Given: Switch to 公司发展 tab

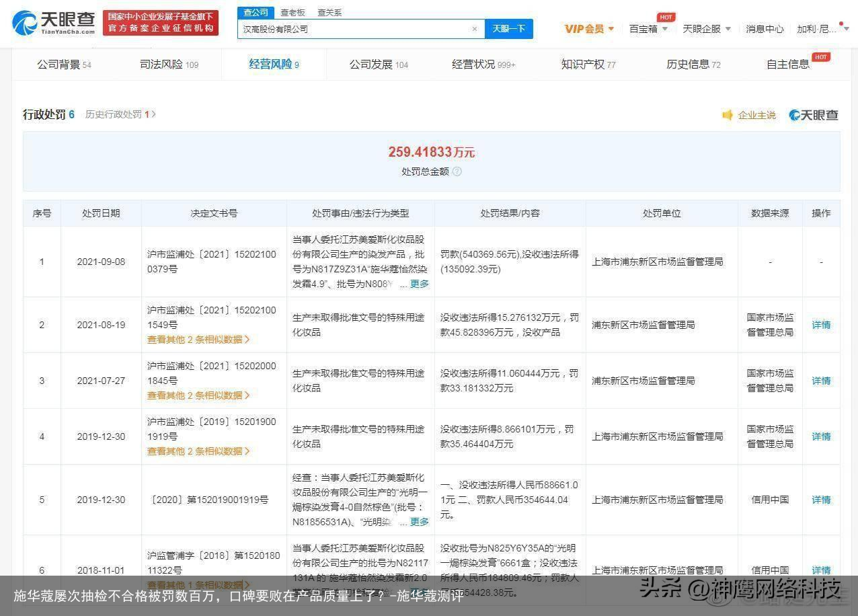Looking at the screenshot, I should click(379, 65).
